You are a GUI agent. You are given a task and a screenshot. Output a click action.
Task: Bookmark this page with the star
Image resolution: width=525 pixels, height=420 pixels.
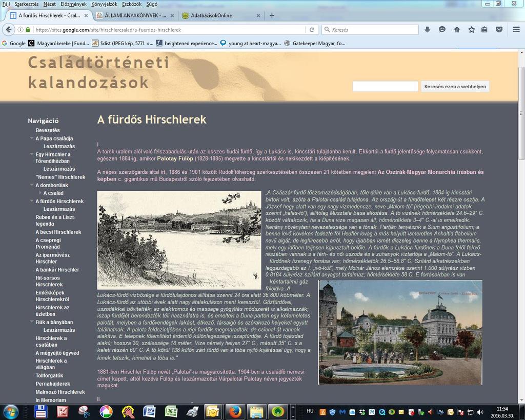[x=472, y=29]
